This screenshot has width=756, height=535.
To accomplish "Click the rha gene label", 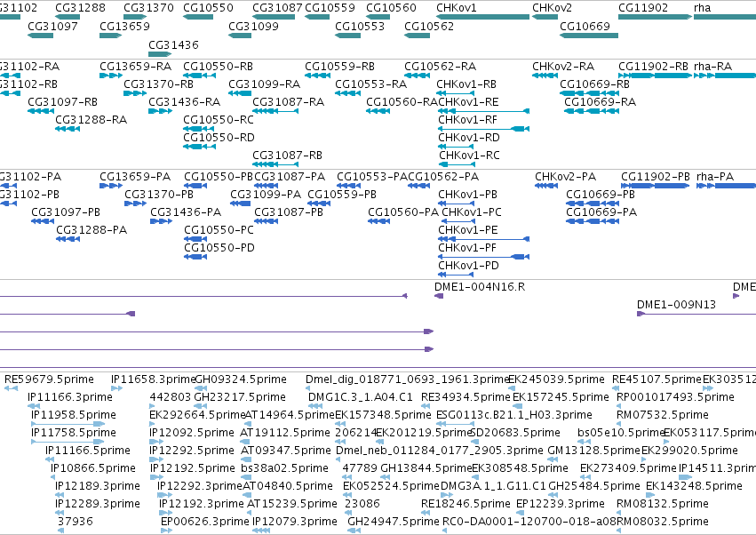I will [702, 8].
